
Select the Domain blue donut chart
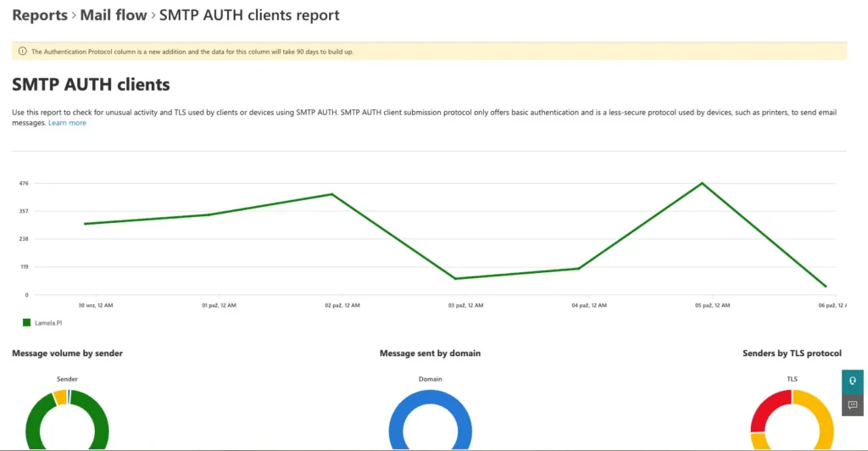pyautogui.click(x=430, y=420)
